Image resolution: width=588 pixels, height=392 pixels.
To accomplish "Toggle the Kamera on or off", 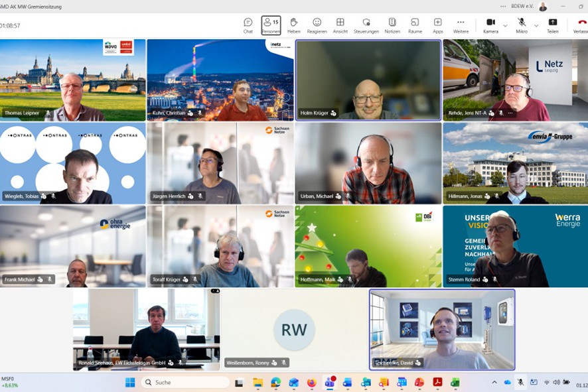I will (490, 25).
